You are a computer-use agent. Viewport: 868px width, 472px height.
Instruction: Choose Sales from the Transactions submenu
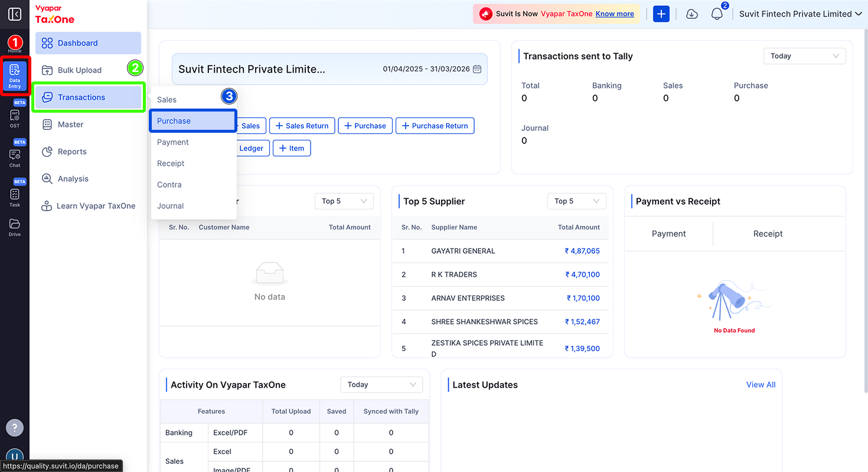[x=194, y=100]
